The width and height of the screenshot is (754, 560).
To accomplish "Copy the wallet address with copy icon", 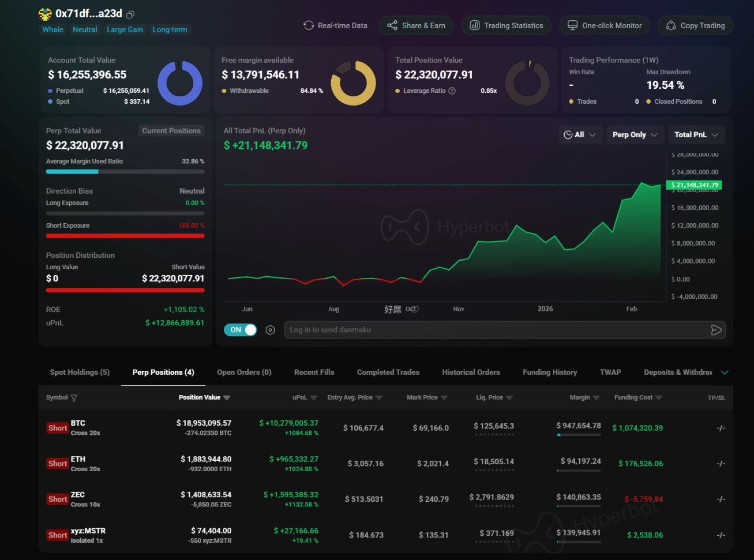I will pyautogui.click(x=130, y=14).
